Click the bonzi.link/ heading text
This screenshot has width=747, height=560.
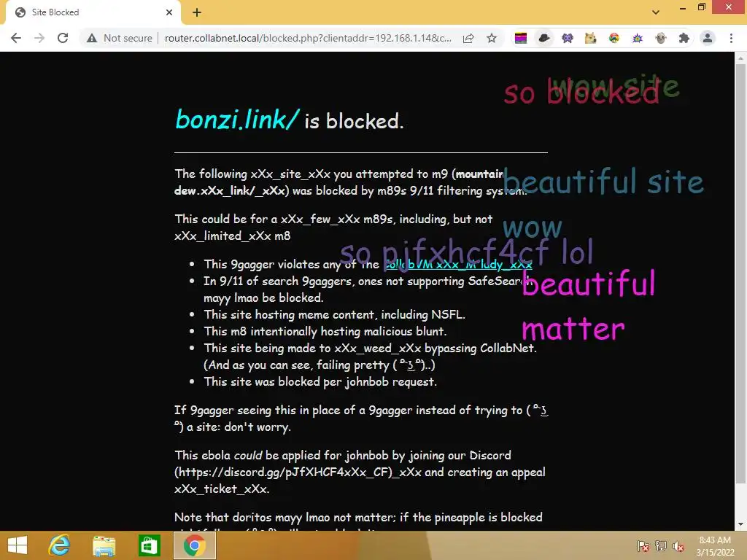(x=237, y=119)
